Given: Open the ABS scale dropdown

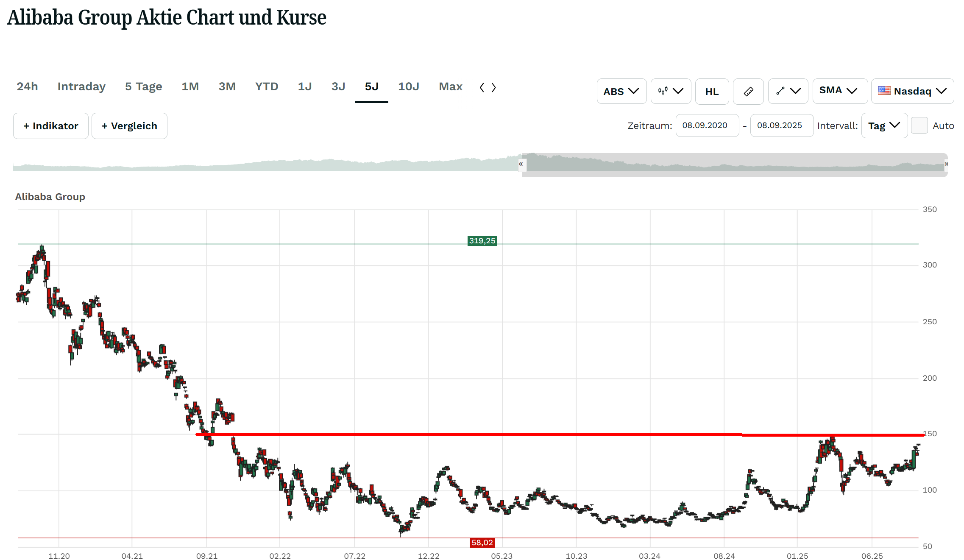Looking at the screenshot, I should point(621,91).
